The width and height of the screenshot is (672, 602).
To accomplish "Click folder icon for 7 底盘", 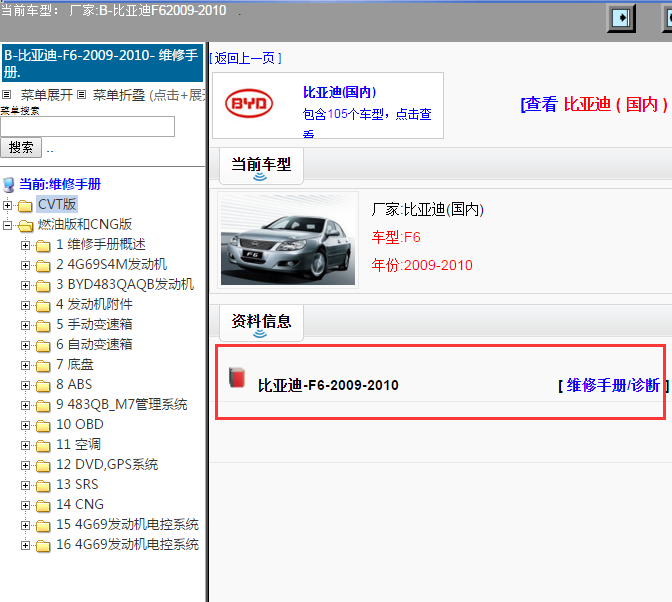I will [x=43, y=365].
